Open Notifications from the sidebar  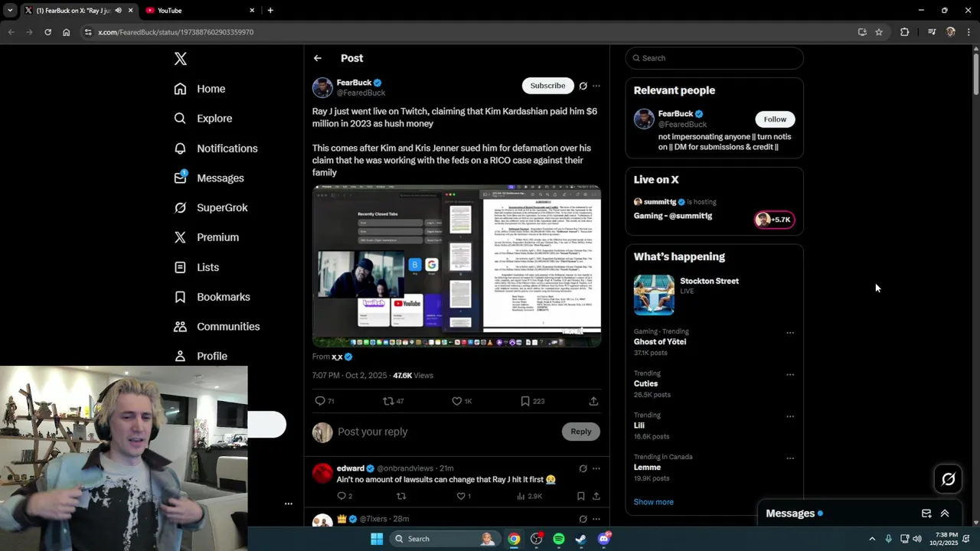coord(216,148)
